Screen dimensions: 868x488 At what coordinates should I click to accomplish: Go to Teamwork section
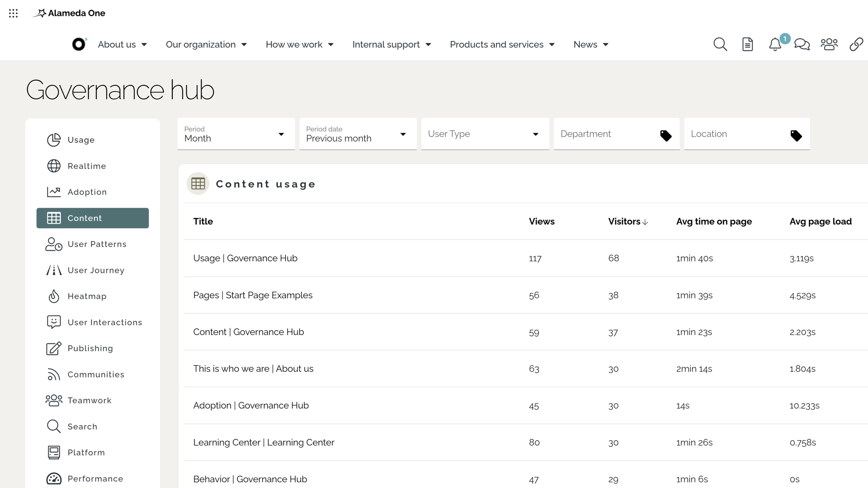[93, 400]
